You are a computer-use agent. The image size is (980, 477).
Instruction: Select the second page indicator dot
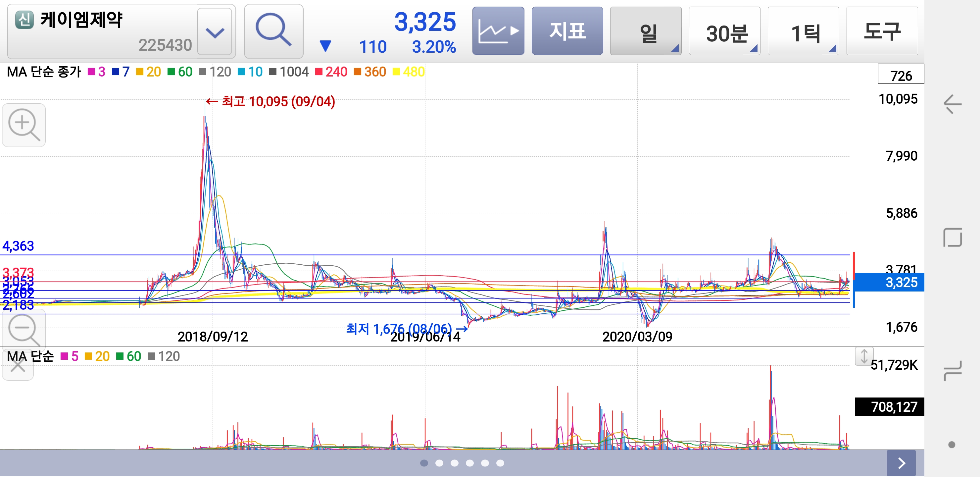click(x=439, y=463)
